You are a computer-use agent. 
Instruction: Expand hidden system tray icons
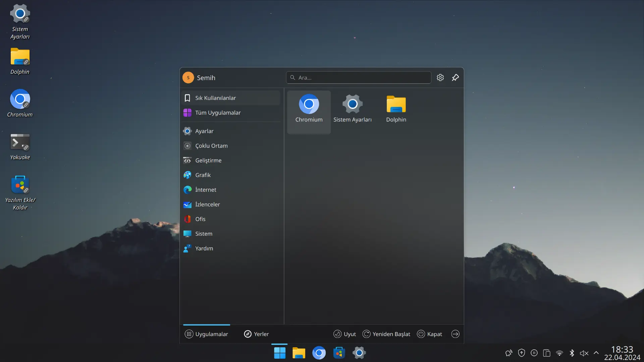click(596, 353)
